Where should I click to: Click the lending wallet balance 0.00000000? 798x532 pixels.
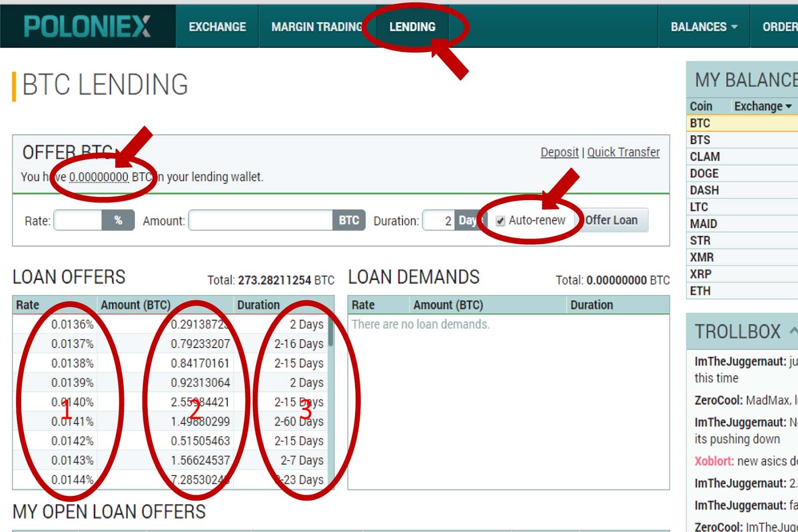pos(99,177)
